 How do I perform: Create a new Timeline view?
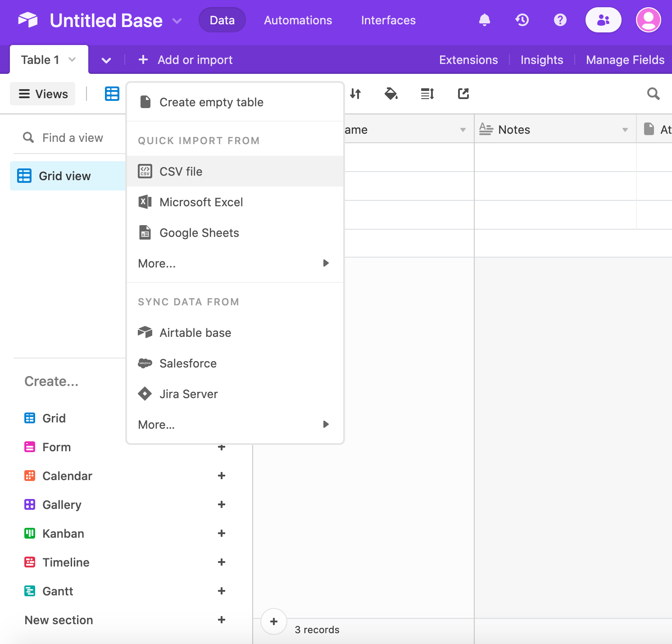(57, 562)
